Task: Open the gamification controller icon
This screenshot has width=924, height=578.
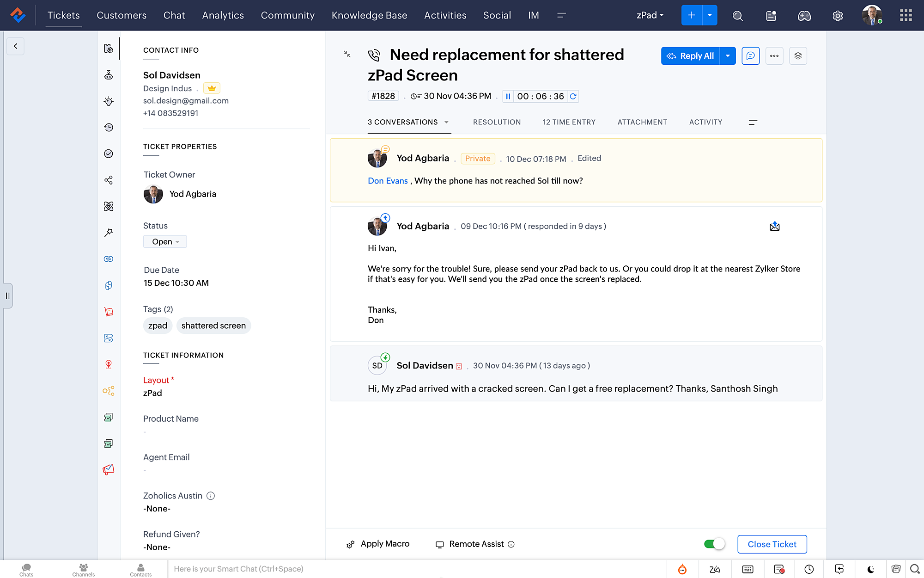Action: [804, 16]
